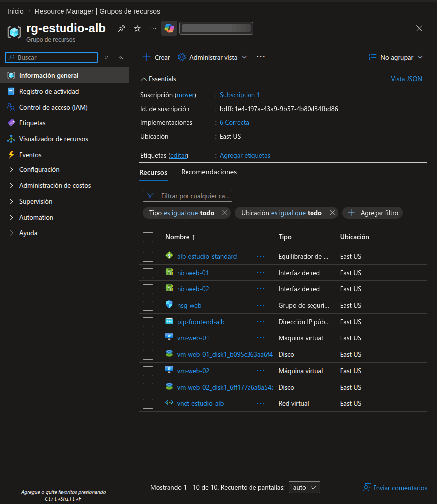The width and height of the screenshot is (437, 504).
Task: Click the Control de acceso (IAM) icon
Action: coord(11,107)
